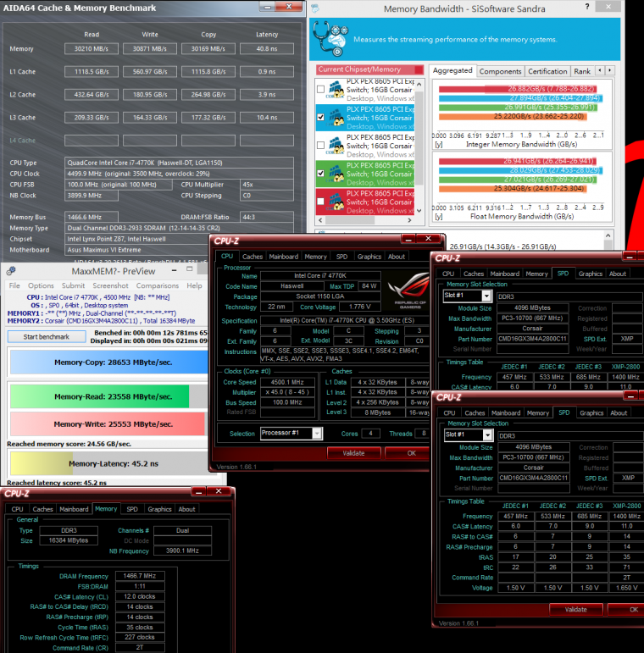
Task: Click the AIDA64 Motherboard Asus Maximus VI Extreme field
Action: click(137, 250)
